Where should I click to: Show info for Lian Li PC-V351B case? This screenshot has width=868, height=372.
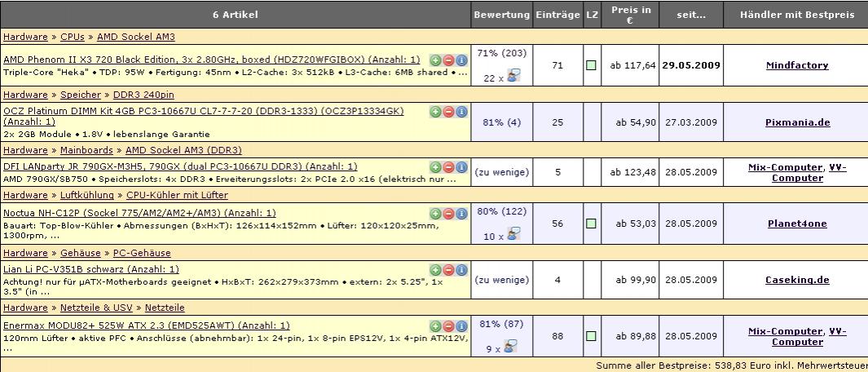coord(461,271)
